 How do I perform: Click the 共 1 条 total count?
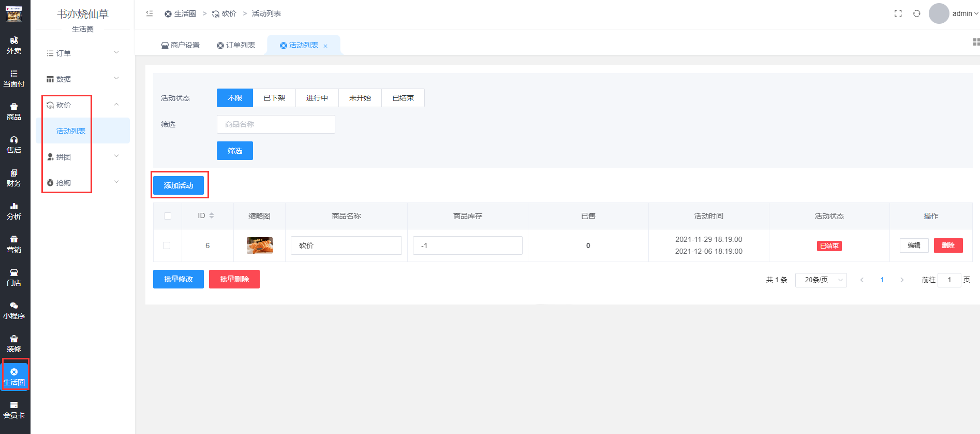click(777, 280)
